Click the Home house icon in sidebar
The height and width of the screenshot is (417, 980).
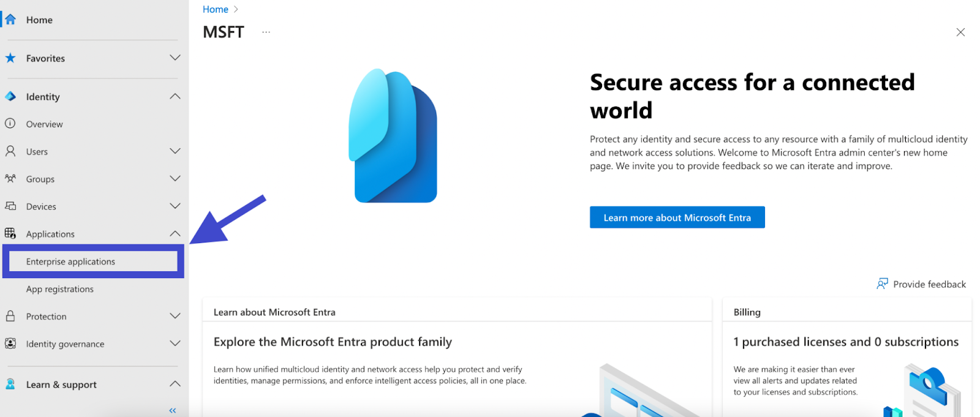[x=10, y=20]
